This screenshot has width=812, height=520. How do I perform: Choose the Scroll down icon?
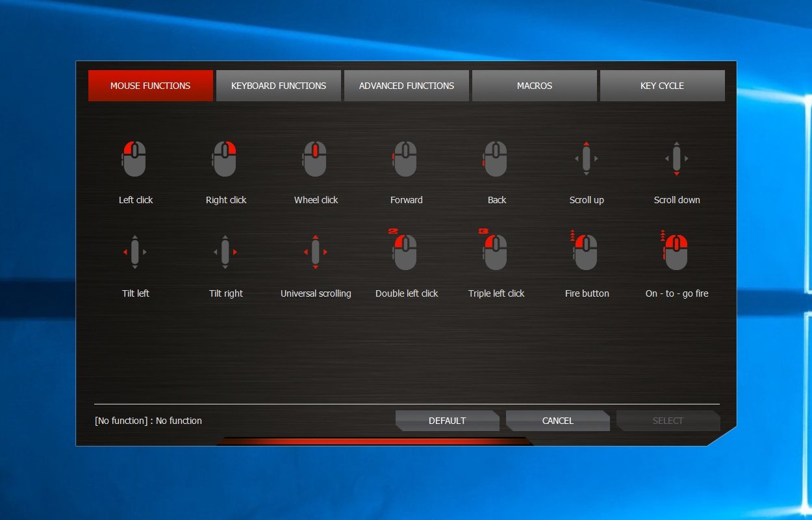click(676, 158)
